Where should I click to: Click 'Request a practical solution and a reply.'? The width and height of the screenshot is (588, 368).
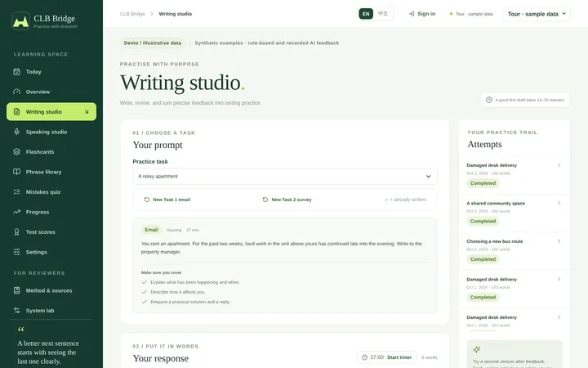[x=190, y=302]
